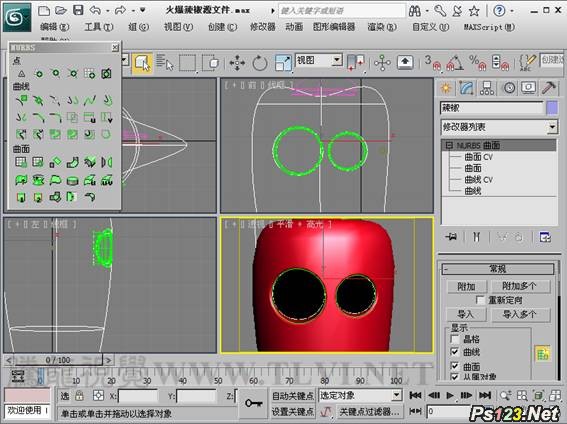
Task: Play the animation with the play button
Action: click(450, 395)
